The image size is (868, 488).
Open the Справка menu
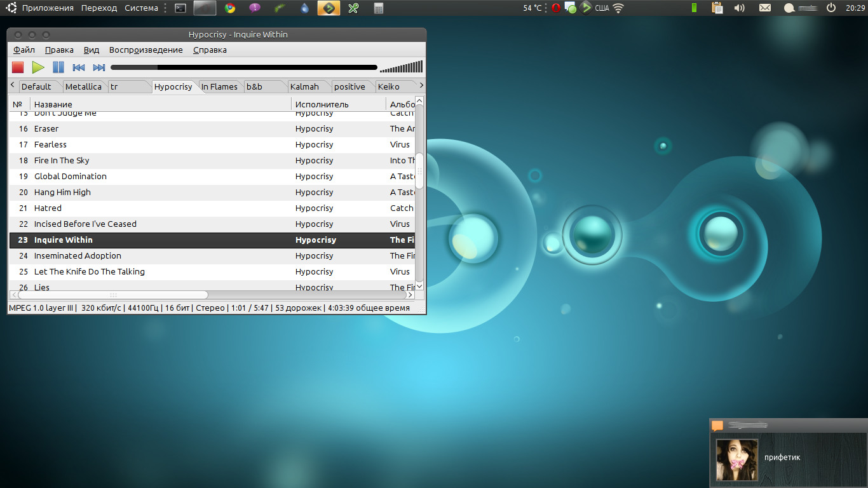pos(210,50)
